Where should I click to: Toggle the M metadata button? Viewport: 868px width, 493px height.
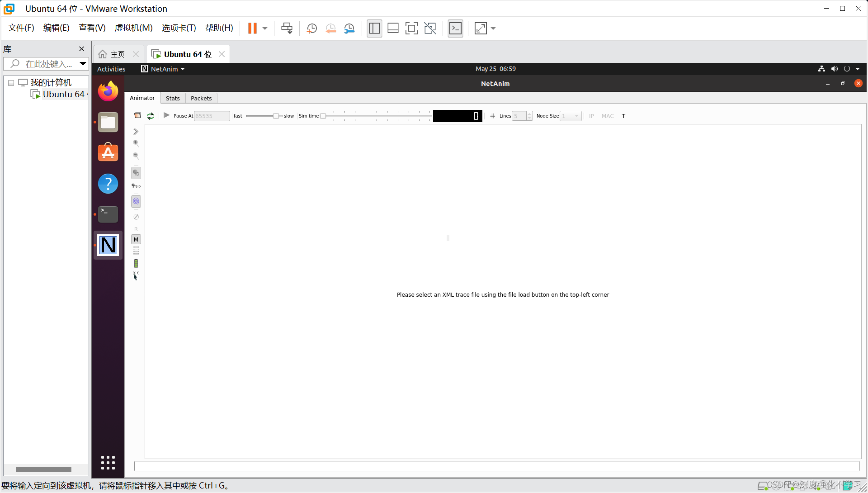[x=136, y=239]
